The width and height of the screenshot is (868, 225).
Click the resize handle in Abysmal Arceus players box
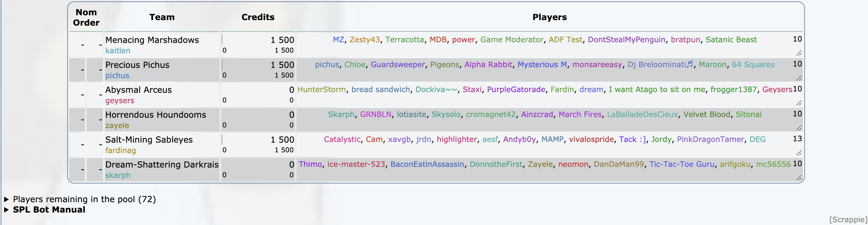[799, 103]
